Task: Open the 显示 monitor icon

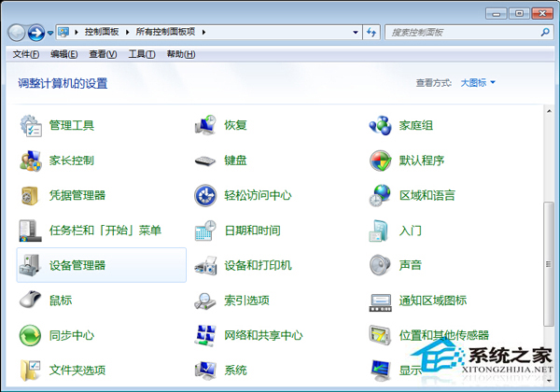Action: [381, 371]
